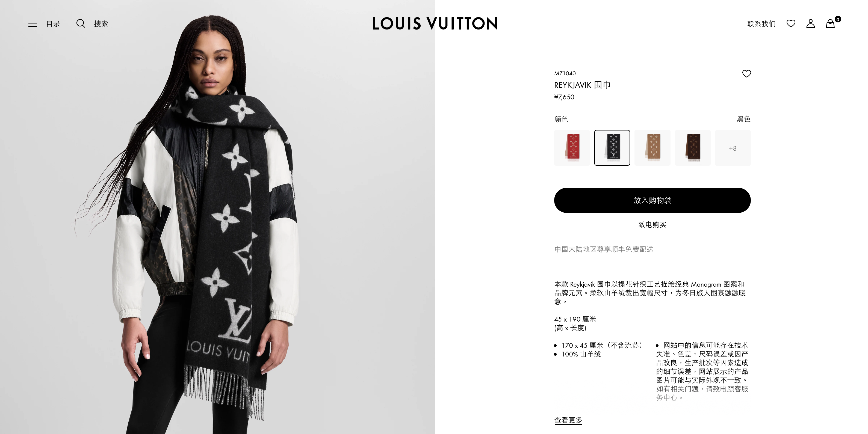Click the model scarf product image
This screenshot has height=434, width=868.
[x=217, y=217]
